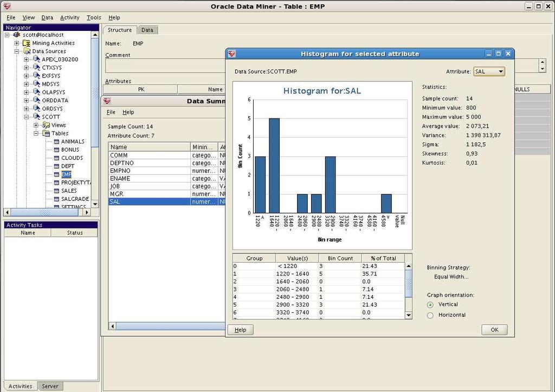This screenshot has width=555, height=392.
Task: Click the Mining Activities folder icon
Action: click(x=27, y=43)
